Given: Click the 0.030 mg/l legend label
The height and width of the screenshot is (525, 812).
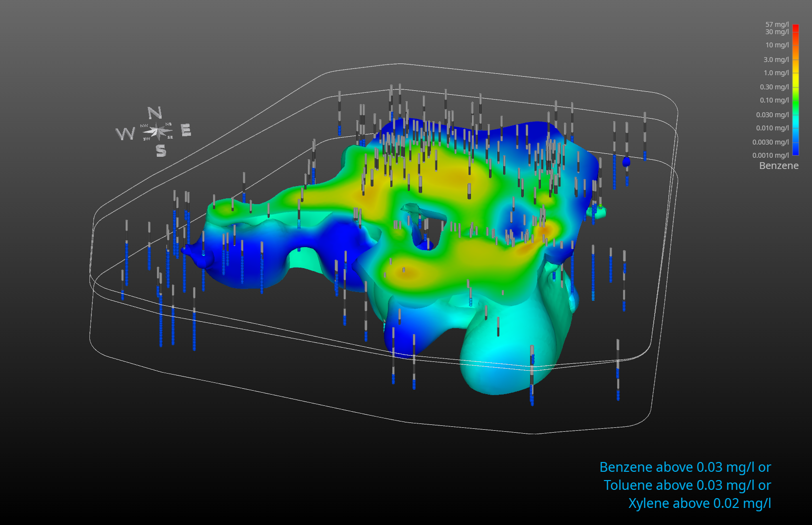Looking at the screenshot, I should click(772, 115).
